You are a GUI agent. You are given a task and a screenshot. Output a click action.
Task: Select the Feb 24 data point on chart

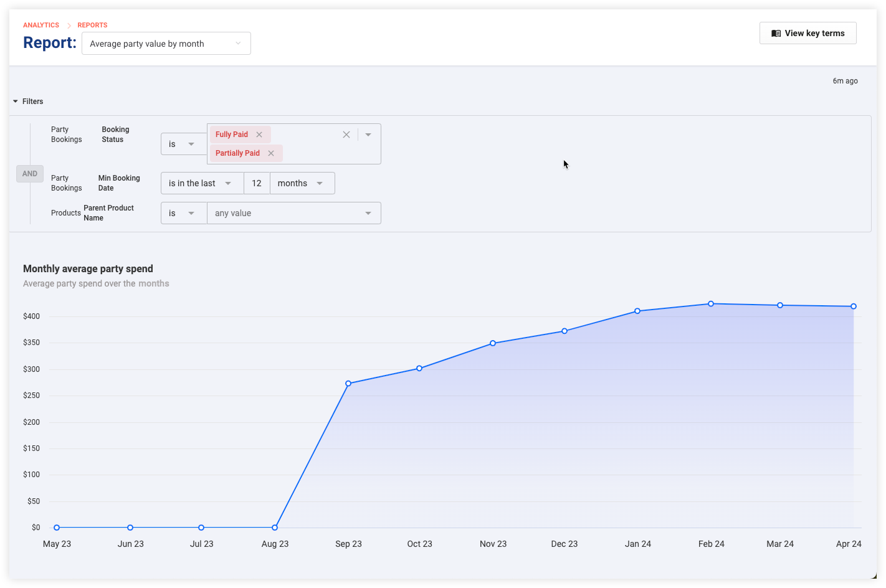coord(711,304)
